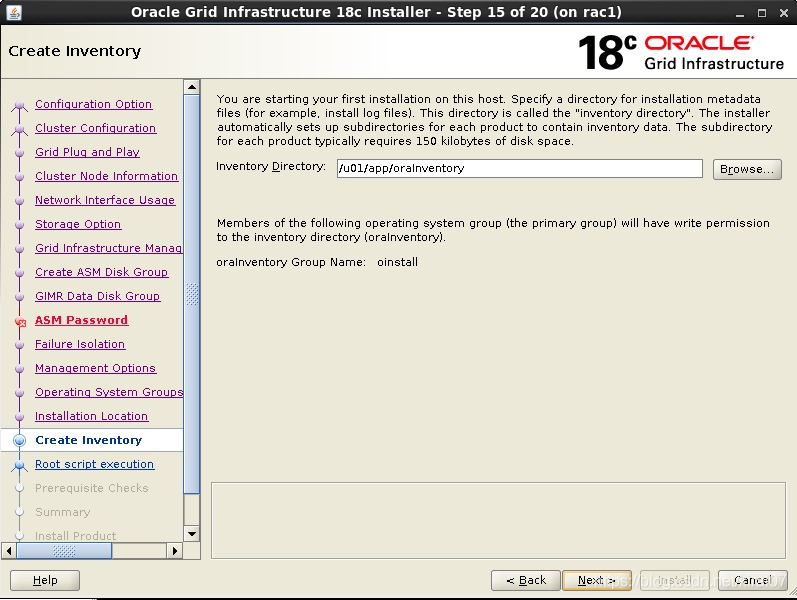
Task: Close the installer window
Action: point(784,13)
